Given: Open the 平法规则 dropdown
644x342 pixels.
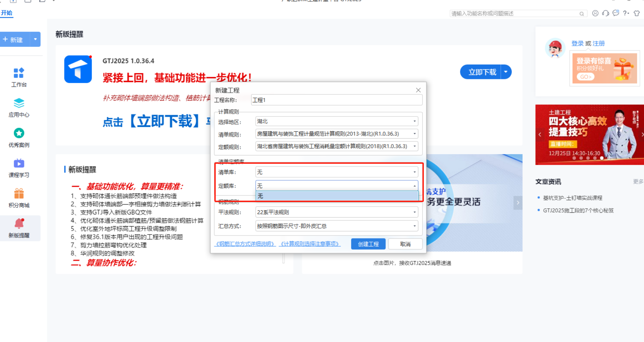Looking at the screenshot, I should [337, 212].
